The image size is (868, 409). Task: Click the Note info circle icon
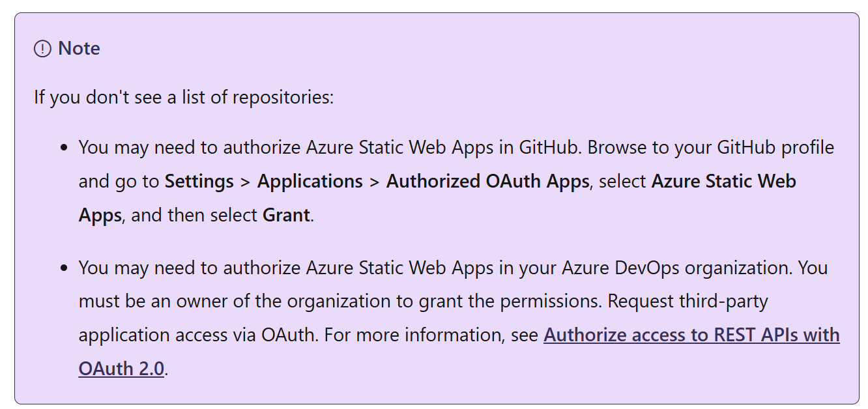point(42,49)
